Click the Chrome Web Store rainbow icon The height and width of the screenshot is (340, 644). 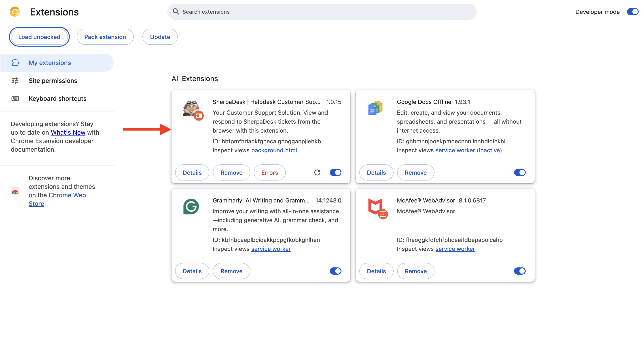click(15, 191)
